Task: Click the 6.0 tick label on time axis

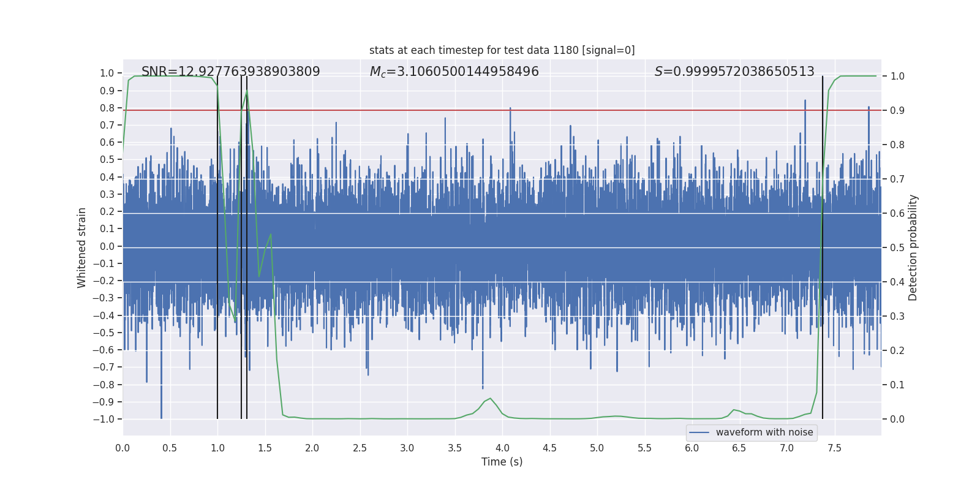Action: click(x=692, y=448)
